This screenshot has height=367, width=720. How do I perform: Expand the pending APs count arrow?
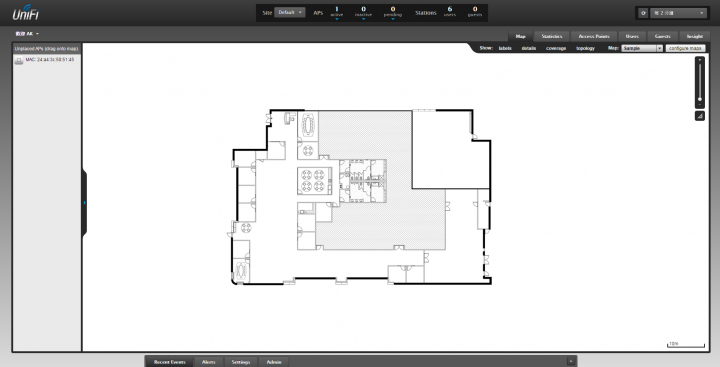[393, 19]
